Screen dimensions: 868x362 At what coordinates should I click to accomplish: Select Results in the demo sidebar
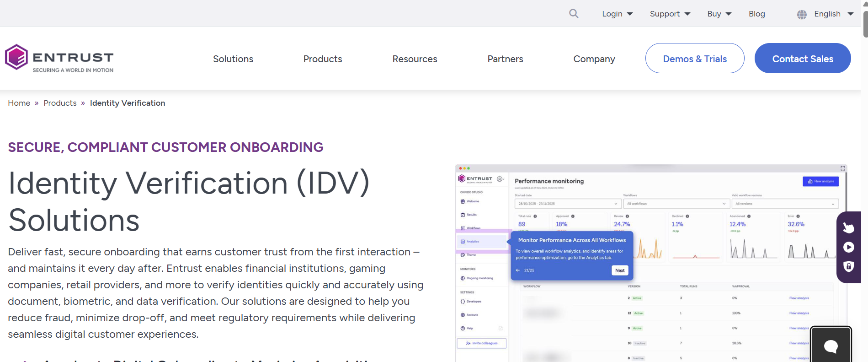469,215
